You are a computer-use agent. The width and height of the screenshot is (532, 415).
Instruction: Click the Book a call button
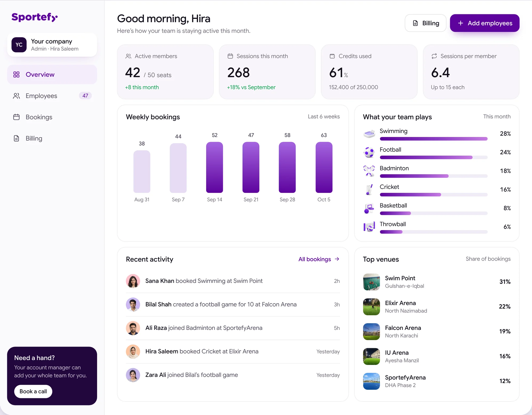tap(33, 391)
